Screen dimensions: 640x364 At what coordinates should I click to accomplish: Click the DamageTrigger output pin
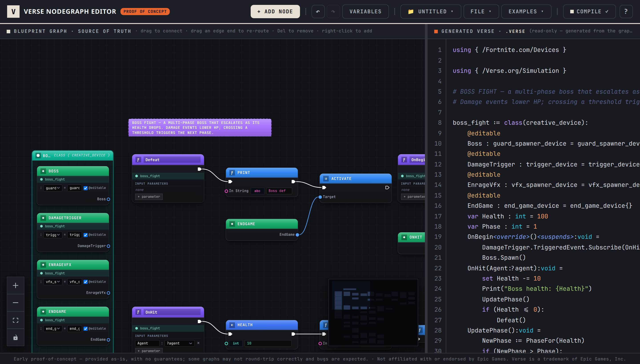click(108, 246)
